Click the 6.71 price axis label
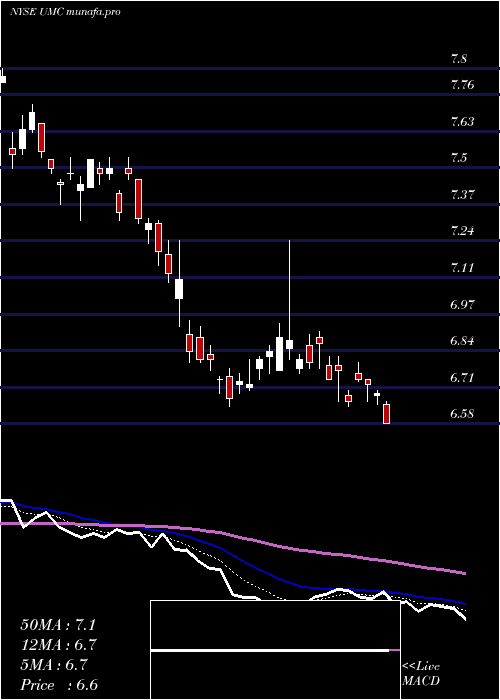This screenshot has height=700, width=500. 463,378
